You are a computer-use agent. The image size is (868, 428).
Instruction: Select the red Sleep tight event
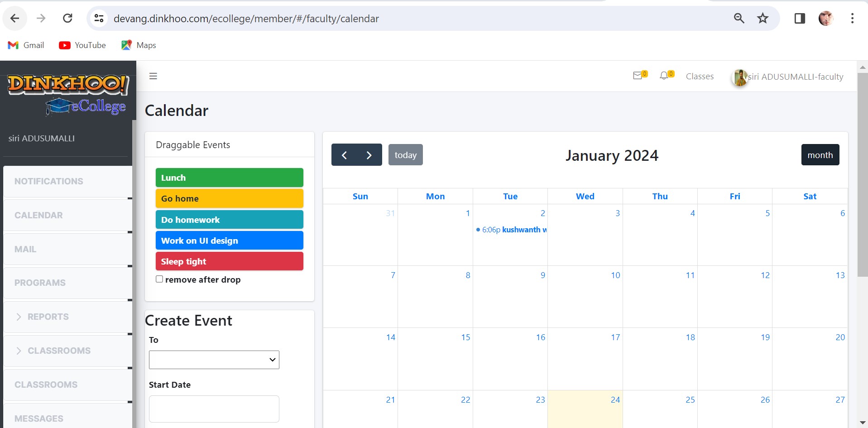pos(230,261)
